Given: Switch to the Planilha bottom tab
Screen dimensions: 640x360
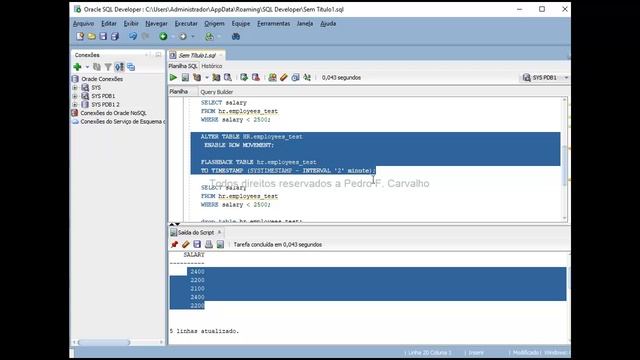Looking at the screenshot, I should 179,91.
